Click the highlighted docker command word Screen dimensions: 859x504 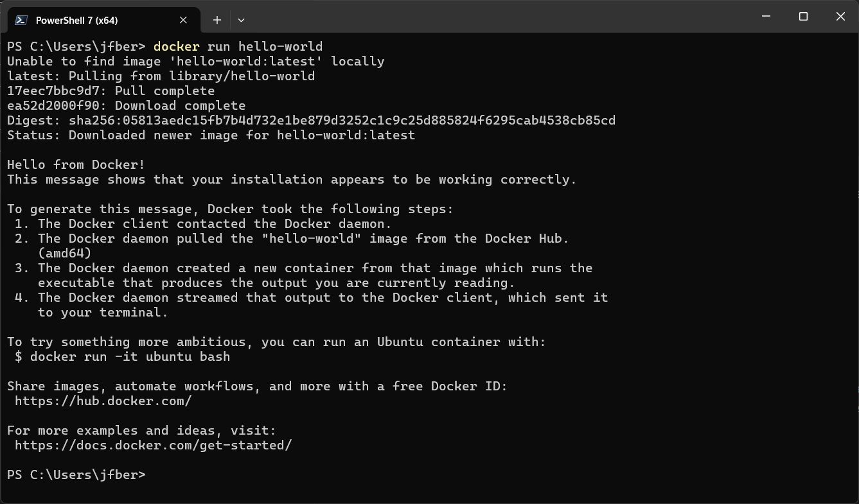coord(176,46)
